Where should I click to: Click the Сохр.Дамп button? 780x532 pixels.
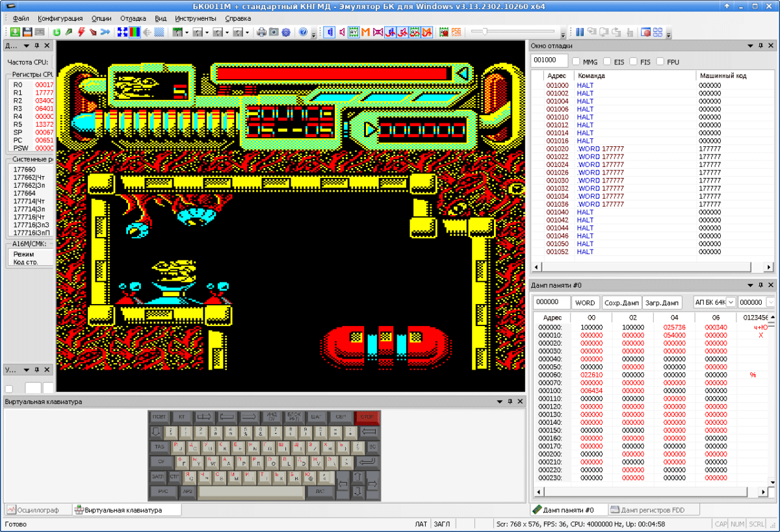pyautogui.click(x=621, y=303)
